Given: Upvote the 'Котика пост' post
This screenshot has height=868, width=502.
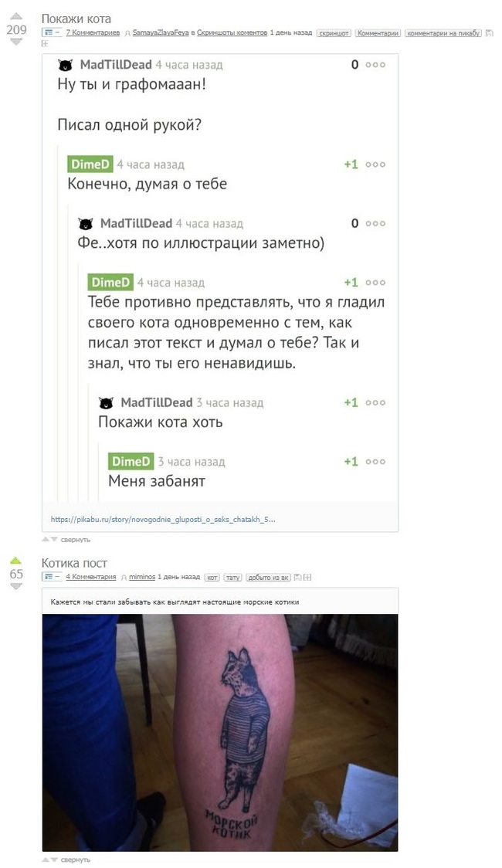Looking at the screenshot, I should tap(16, 560).
